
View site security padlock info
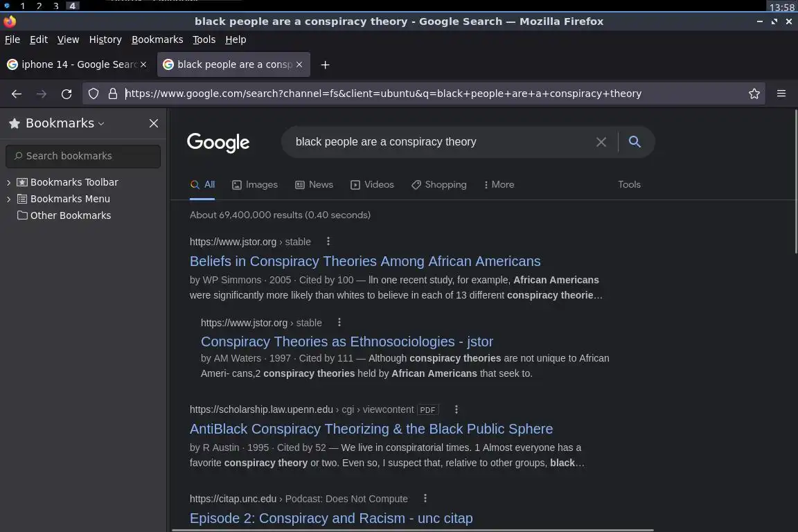pos(112,94)
